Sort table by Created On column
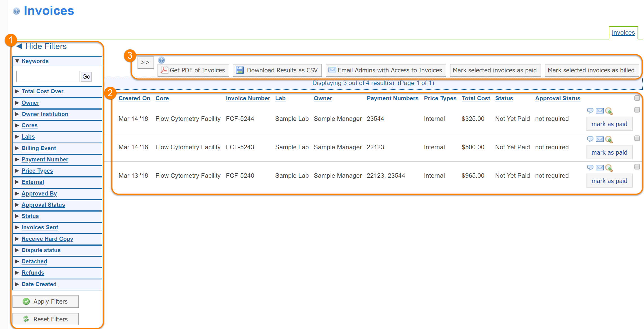644x329 pixels. (x=134, y=98)
